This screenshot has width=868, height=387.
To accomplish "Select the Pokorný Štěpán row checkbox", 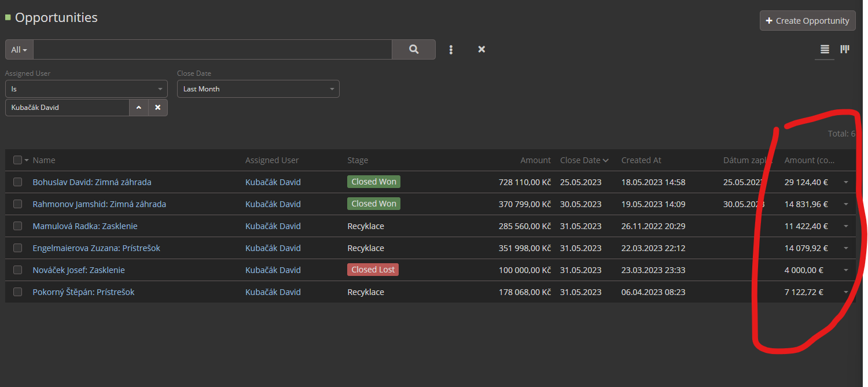I will tap(17, 292).
